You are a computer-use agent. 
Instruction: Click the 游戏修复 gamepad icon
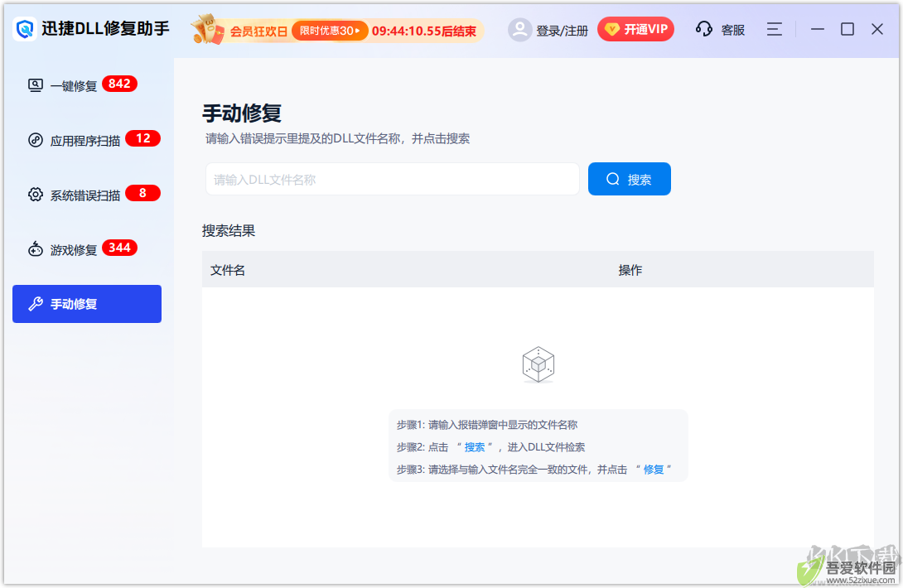point(35,249)
